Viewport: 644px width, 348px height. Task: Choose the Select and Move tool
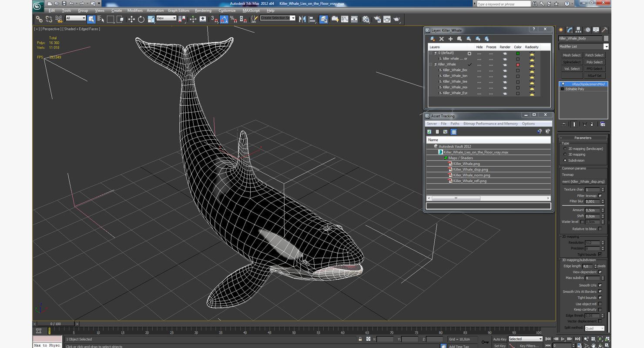click(x=131, y=19)
